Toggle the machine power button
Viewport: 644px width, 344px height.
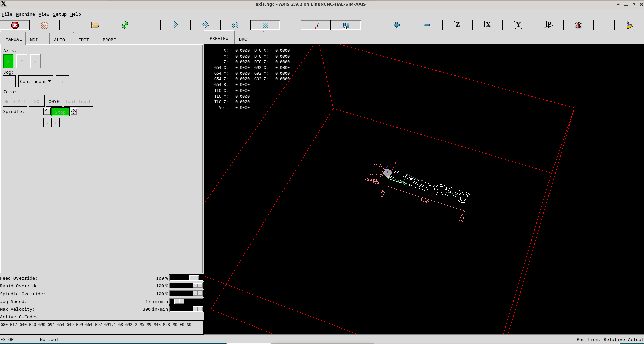tap(45, 25)
